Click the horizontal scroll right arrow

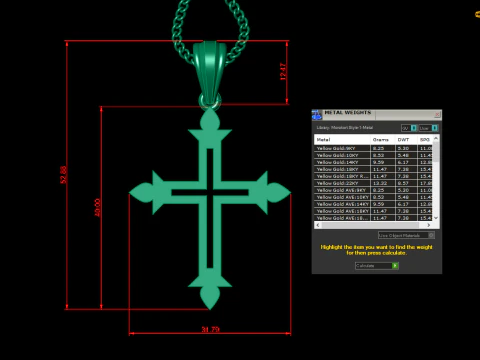[429, 225]
